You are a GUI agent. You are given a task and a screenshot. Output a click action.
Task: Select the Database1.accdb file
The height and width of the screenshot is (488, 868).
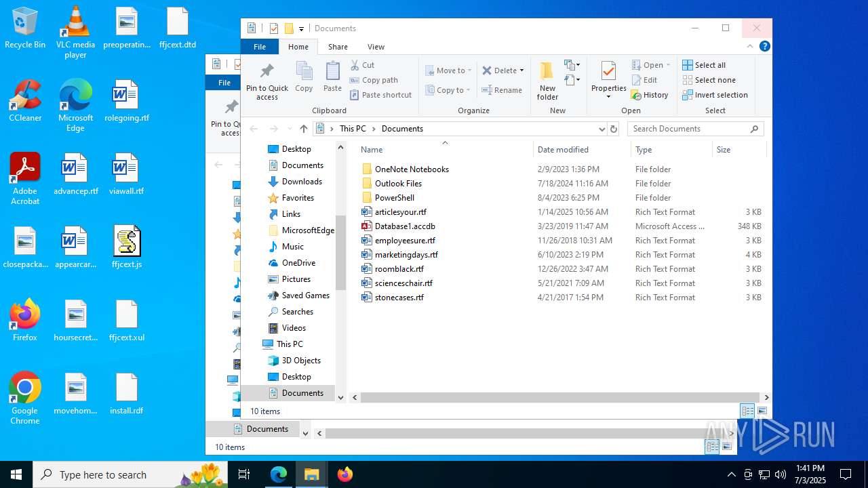click(x=405, y=226)
